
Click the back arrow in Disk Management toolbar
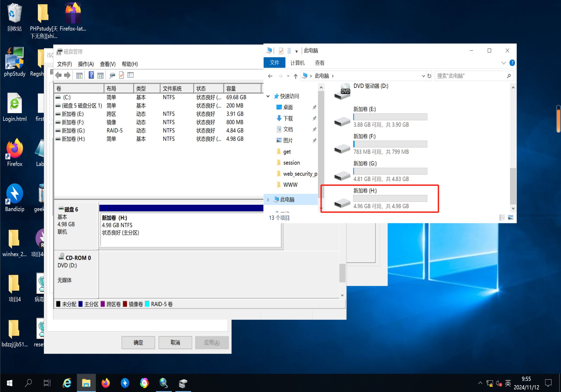coord(59,75)
